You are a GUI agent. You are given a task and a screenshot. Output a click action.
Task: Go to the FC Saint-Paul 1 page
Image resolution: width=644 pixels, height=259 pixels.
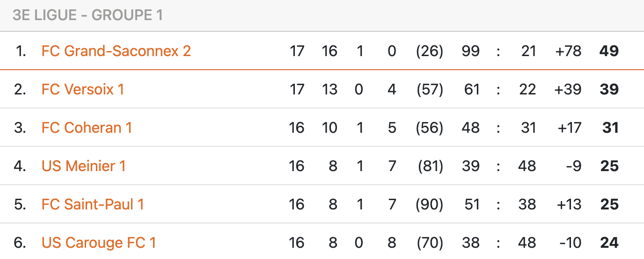[93, 204]
